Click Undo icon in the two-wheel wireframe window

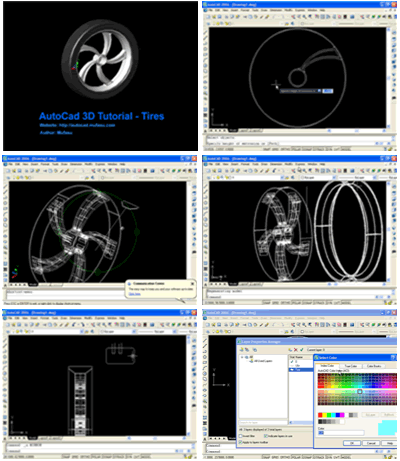[x=275, y=170]
